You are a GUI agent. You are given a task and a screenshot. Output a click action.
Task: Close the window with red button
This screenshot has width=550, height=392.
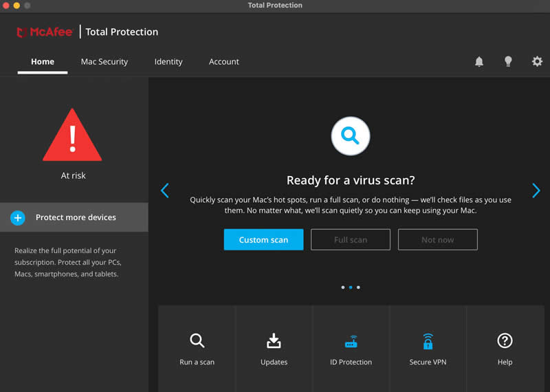tap(6, 6)
